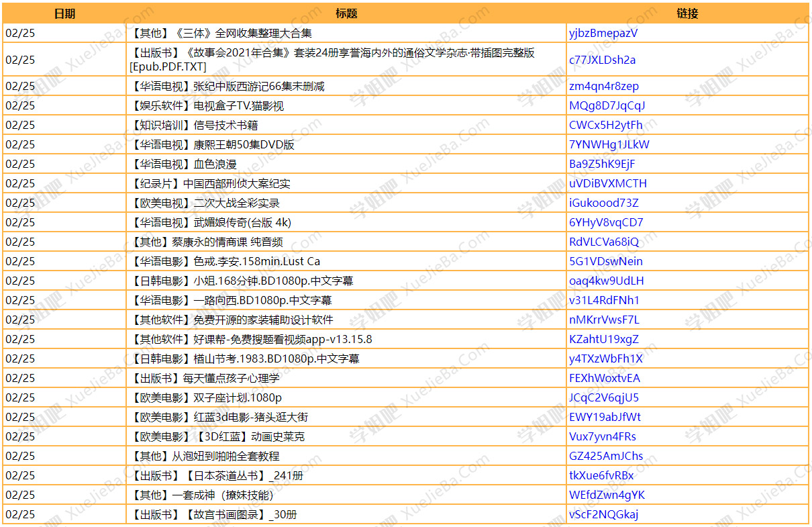Follow the 7YNWHg1JLkW link

coord(609,144)
